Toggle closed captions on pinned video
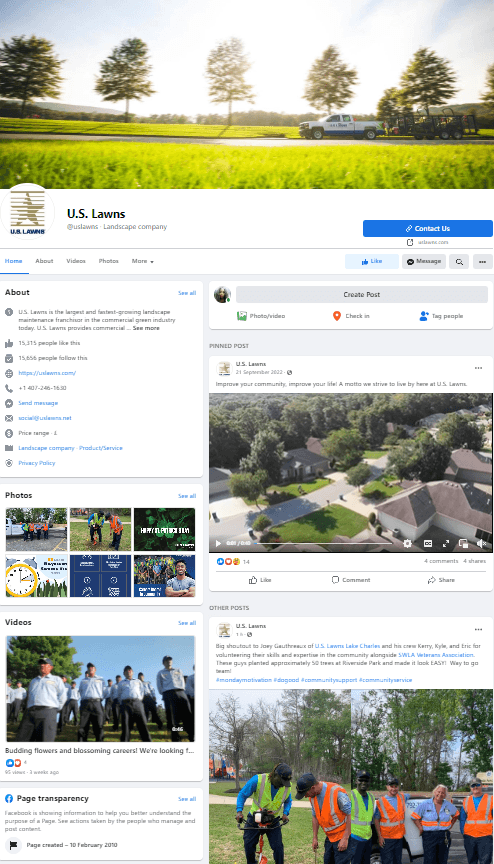This screenshot has height=864, width=494. click(x=427, y=543)
